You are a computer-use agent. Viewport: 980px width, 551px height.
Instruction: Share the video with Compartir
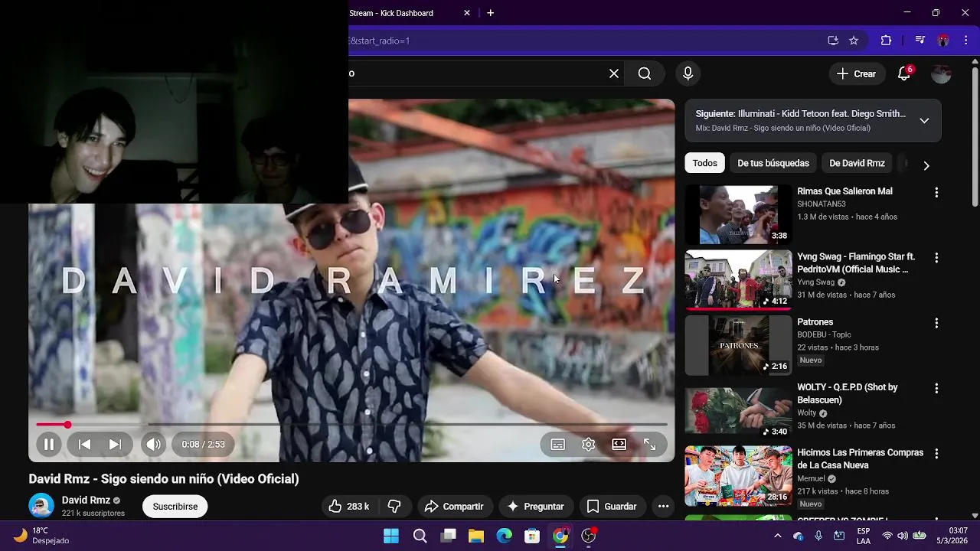(454, 507)
